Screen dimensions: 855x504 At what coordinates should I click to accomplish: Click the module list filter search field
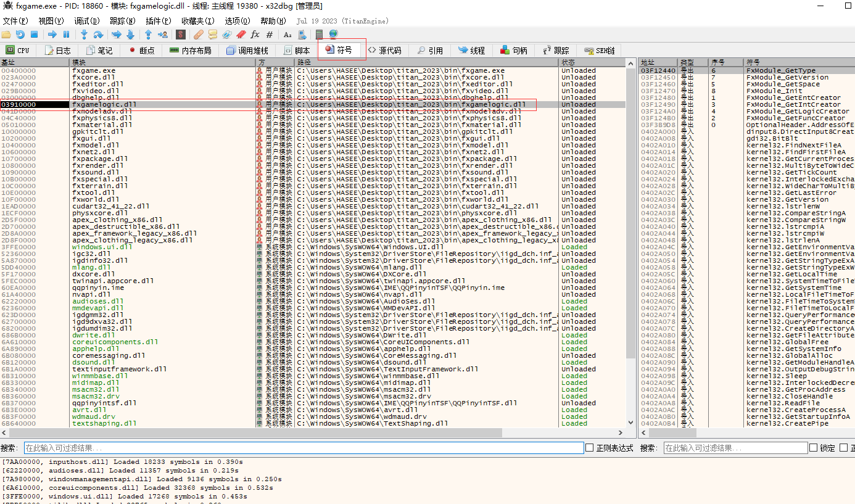[x=304, y=448]
